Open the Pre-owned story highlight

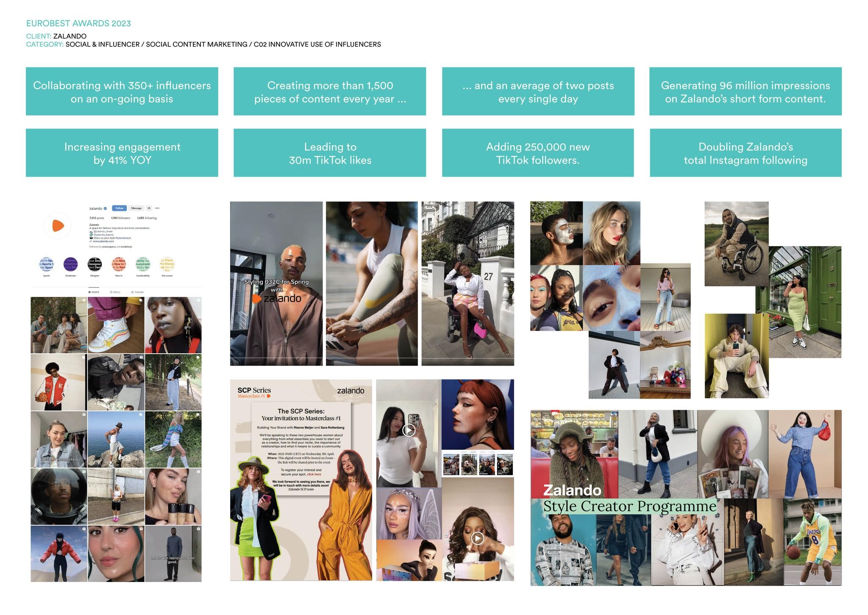tap(167, 264)
